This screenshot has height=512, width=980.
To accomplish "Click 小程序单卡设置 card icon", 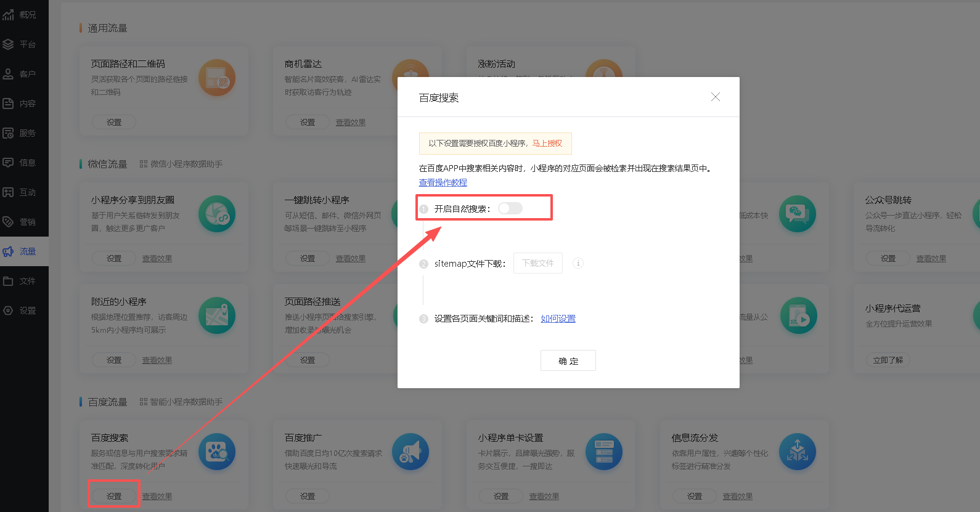I will click(x=604, y=452).
